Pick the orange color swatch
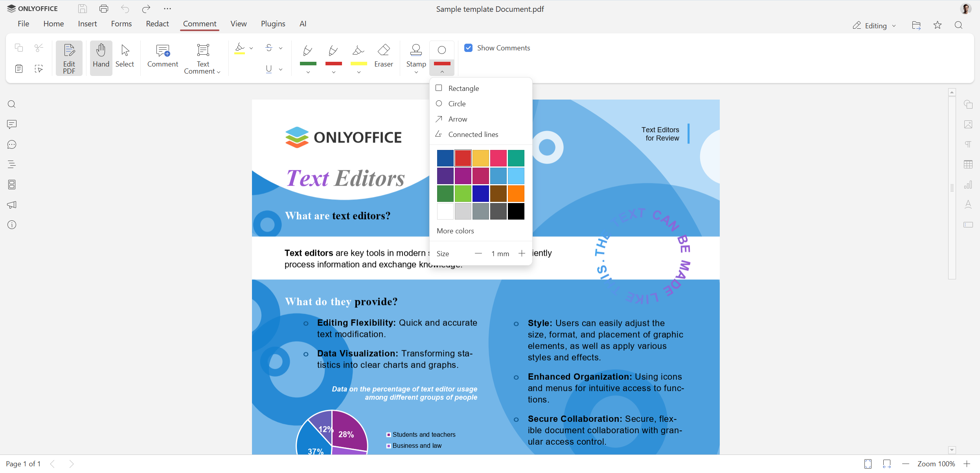The height and width of the screenshot is (473, 980). click(x=516, y=194)
